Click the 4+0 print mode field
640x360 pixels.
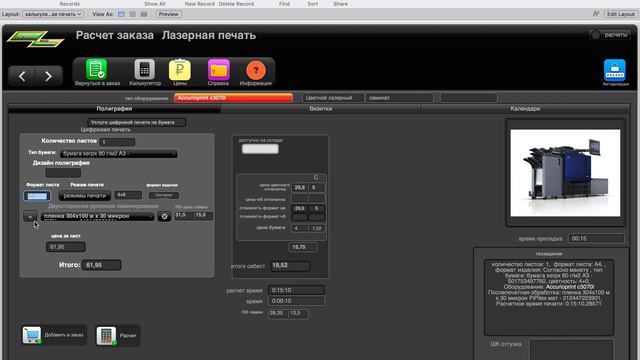click(128, 195)
